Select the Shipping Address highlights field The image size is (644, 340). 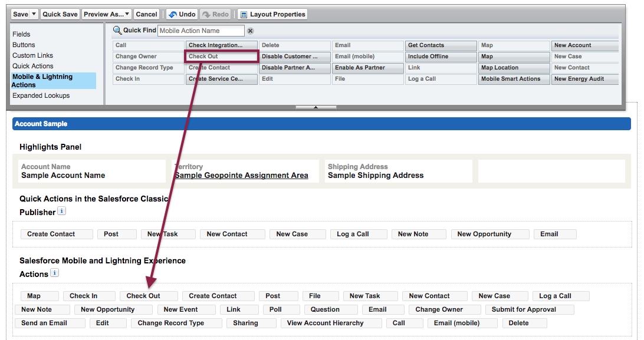pyautogui.click(x=399, y=171)
